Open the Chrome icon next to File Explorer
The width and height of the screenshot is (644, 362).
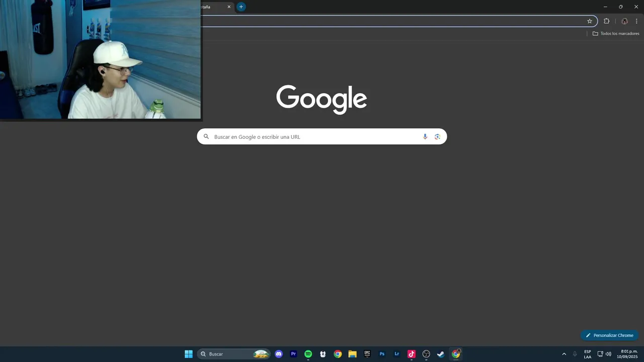point(338,354)
